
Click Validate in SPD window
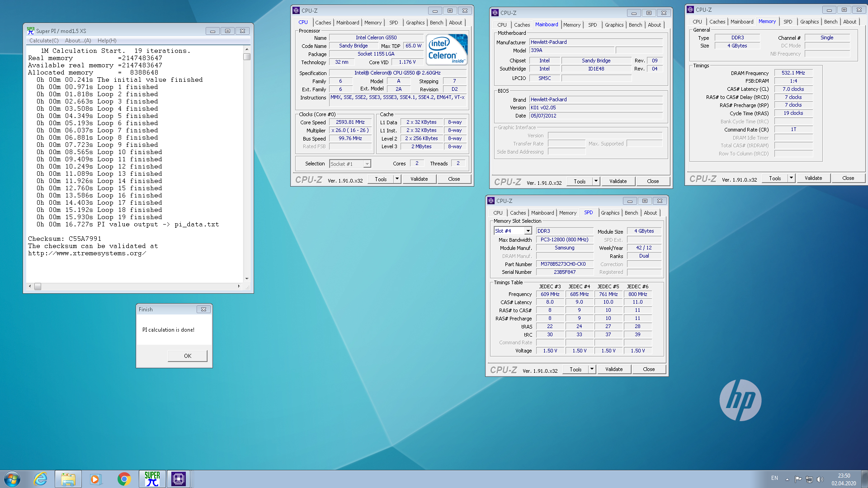pos(614,369)
